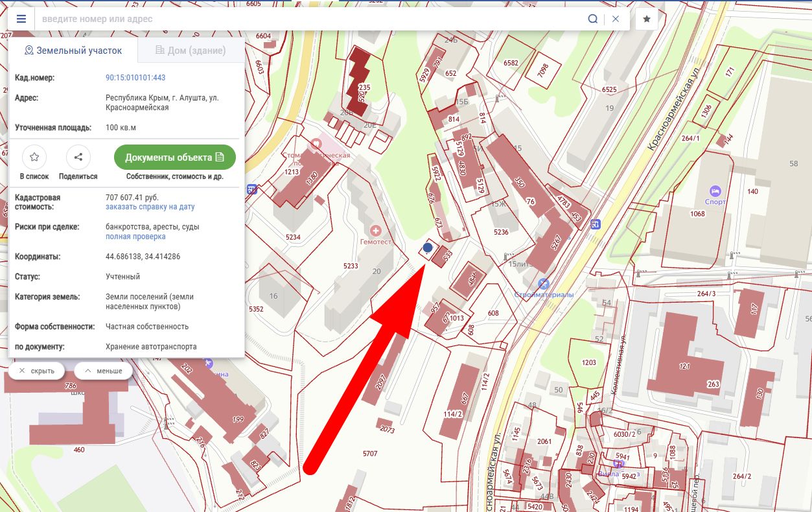Click the скрыть button
This screenshot has height=512, width=812.
tap(36, 371)
